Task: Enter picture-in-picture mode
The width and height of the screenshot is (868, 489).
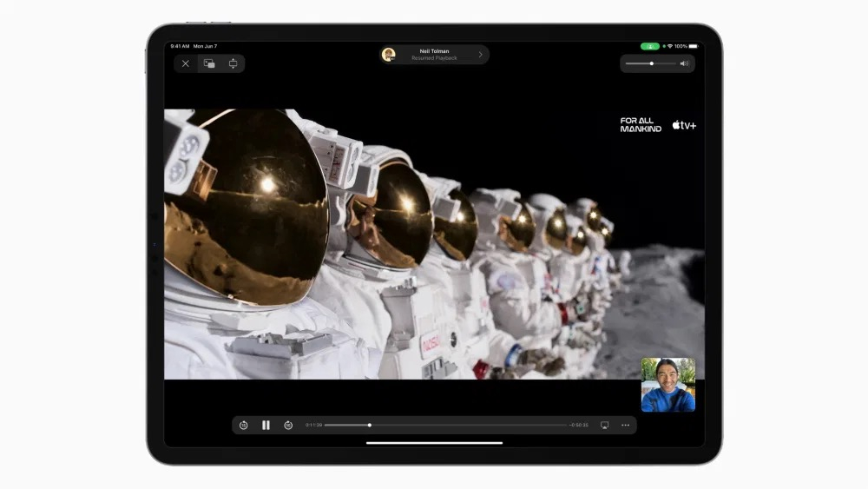Action: click(x=209, y=63)
